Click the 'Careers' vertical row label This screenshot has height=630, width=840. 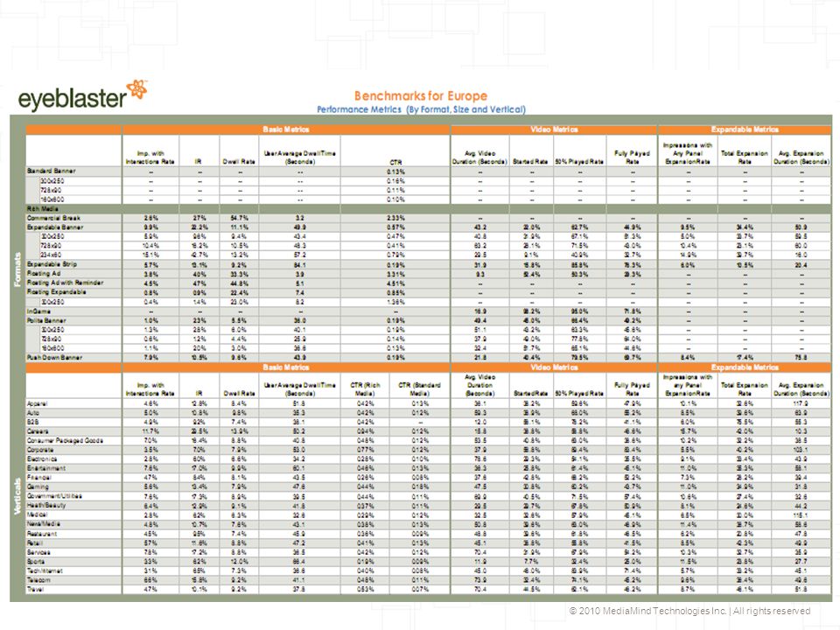coord(38,431)
